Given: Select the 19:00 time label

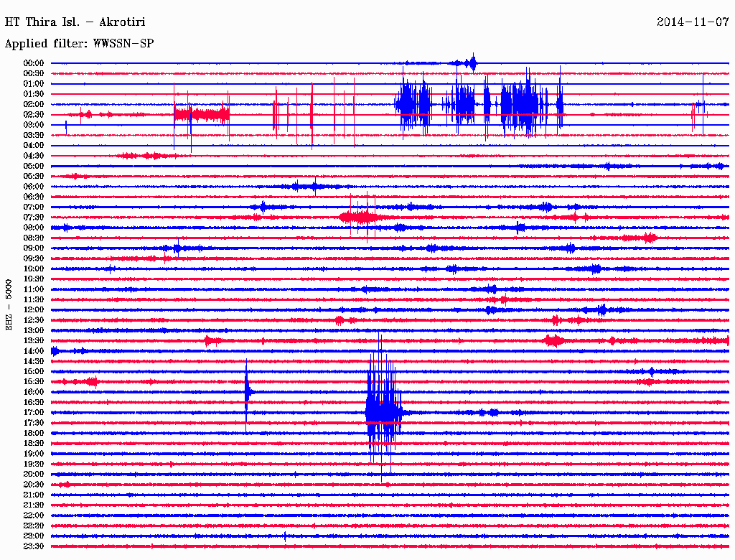Looking at the screenshot, I should (x=34, y=454).
